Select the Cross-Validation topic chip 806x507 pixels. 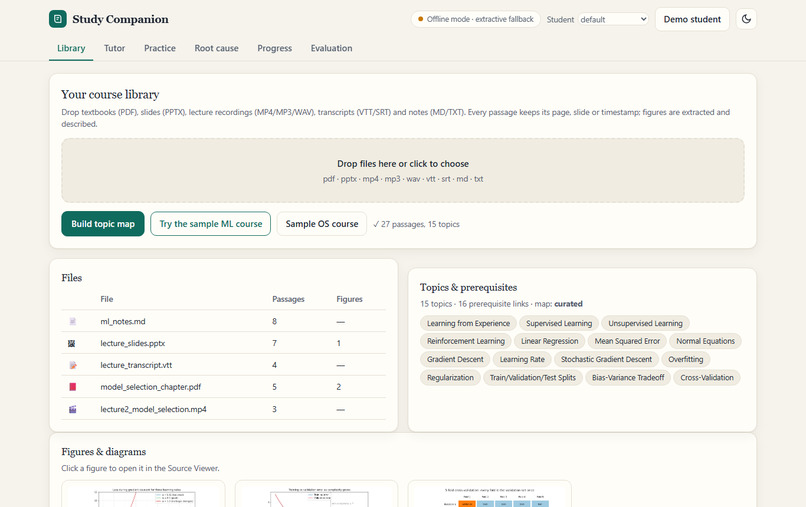(707, 377)
